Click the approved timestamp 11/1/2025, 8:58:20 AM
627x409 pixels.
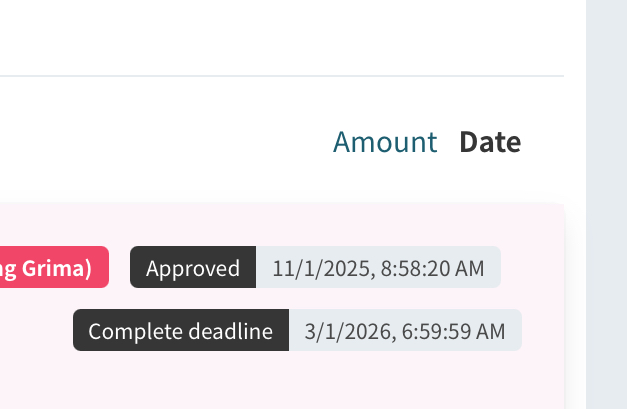pyautogui.click(x=378, y=268)
